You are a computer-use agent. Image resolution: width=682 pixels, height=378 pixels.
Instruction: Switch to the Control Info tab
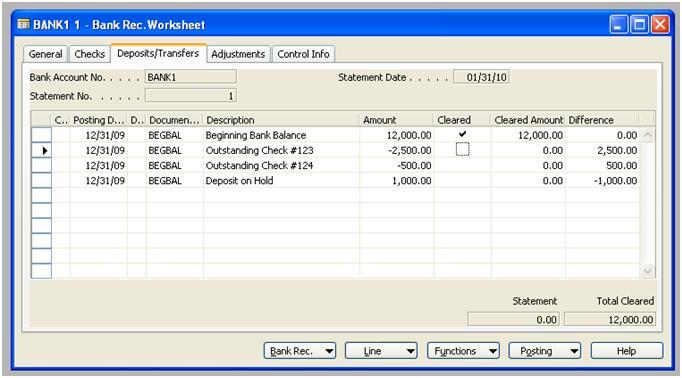303,54
